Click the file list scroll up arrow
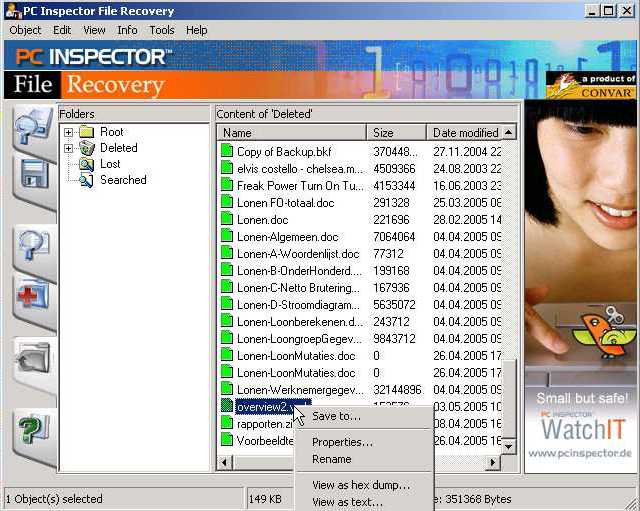 pyautogui.click(x=508, y=132)
